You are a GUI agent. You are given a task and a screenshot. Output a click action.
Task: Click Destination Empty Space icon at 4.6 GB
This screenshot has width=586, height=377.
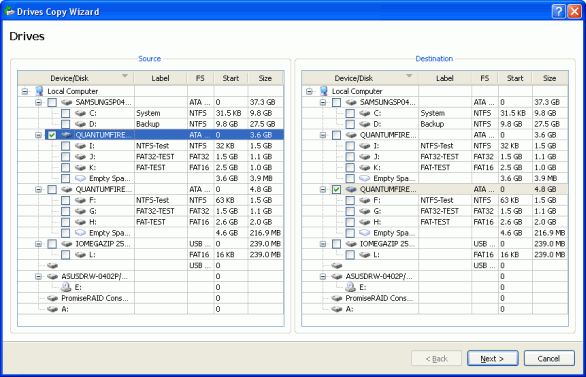tap(365, 233)
